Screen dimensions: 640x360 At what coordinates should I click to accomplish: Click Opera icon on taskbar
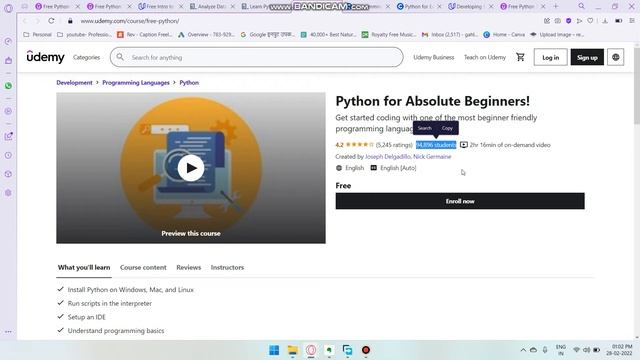tap(311, 350)
